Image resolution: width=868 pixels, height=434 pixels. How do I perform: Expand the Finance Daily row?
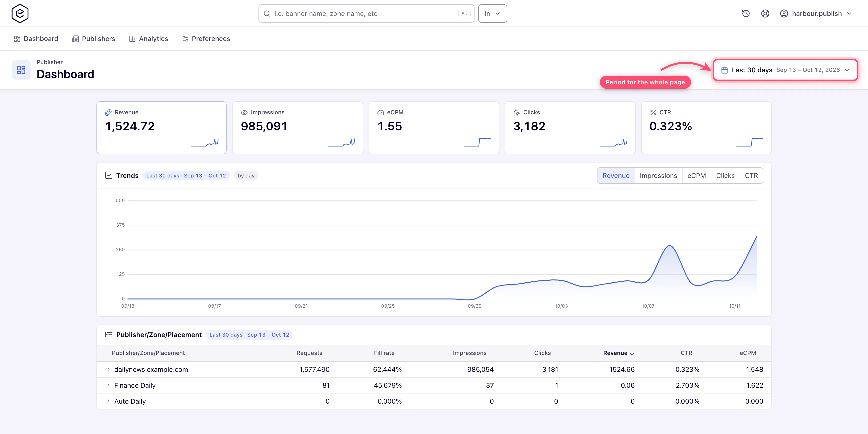(x=108, y=385)
